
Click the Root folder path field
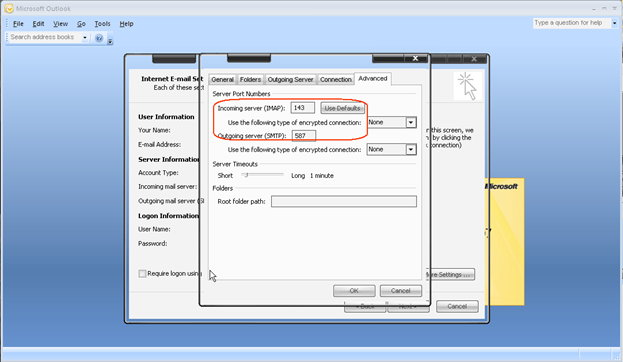344,201
